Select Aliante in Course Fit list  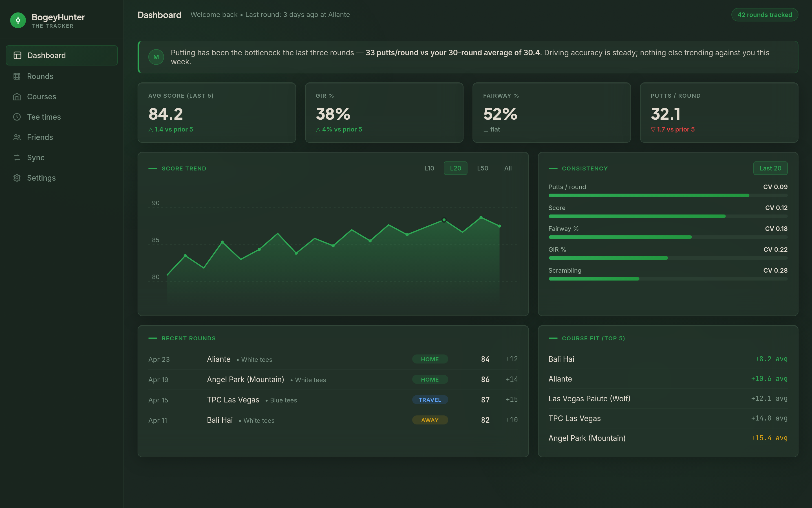click(668, 379)
